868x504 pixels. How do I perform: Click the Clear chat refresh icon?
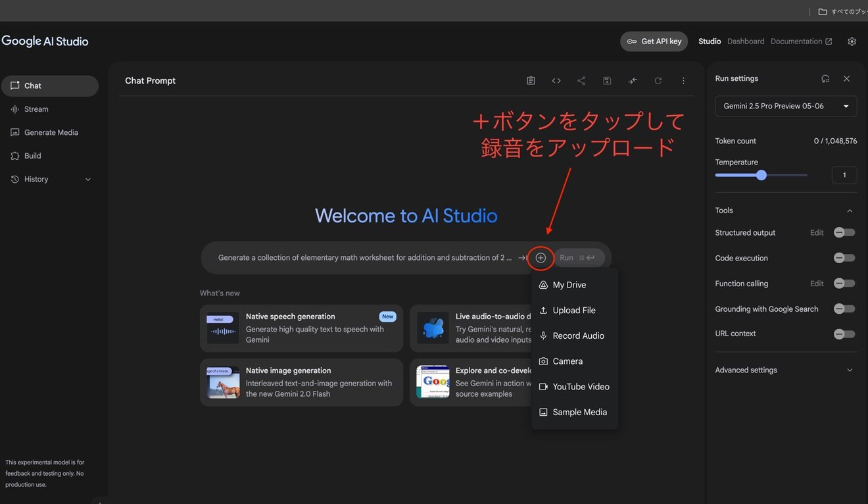[658, 80]
